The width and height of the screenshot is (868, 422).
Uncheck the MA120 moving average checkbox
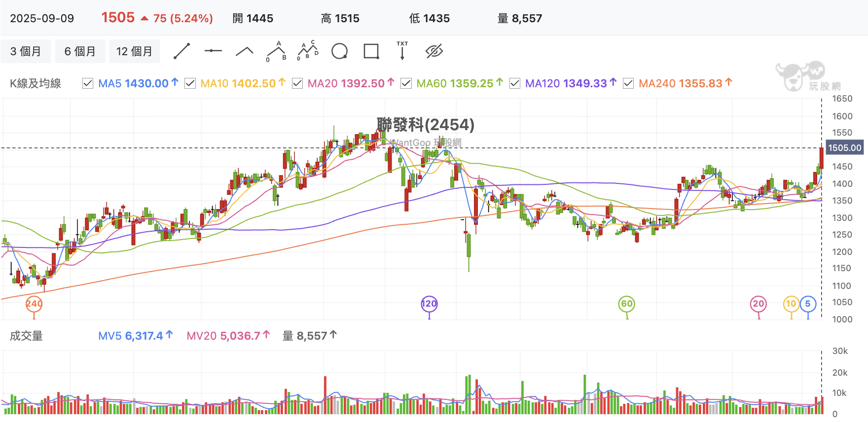[x=514, y=84]
